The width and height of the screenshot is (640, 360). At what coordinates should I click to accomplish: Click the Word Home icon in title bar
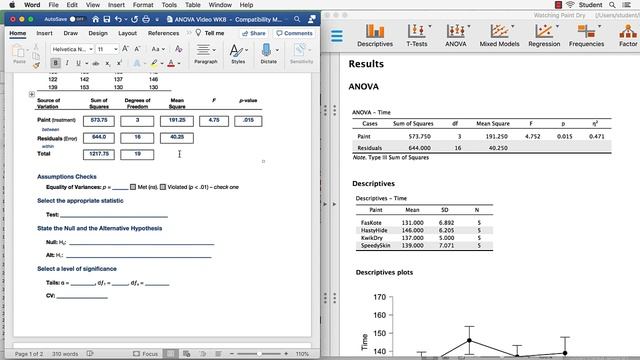96,19
